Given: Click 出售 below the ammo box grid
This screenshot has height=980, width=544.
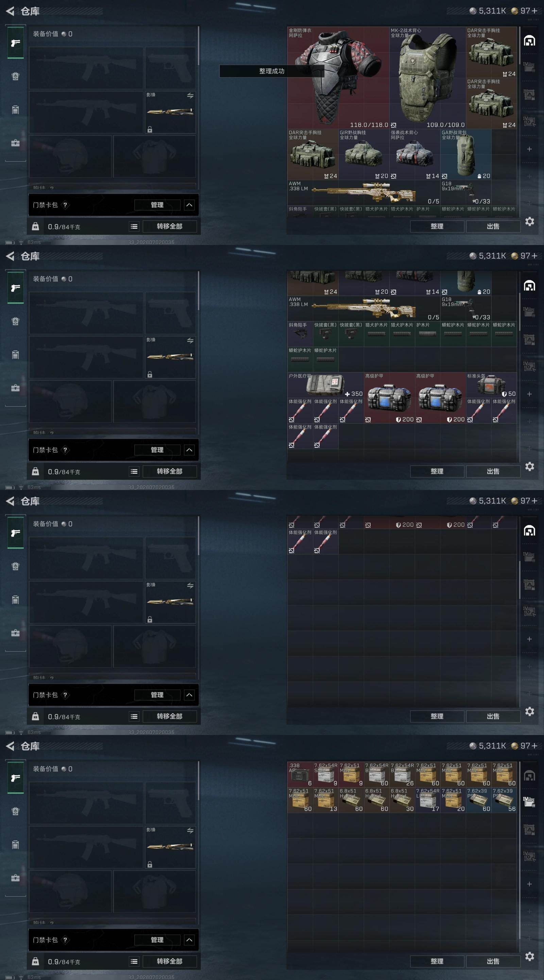Looking at the screenshot, I should point(493,961).
